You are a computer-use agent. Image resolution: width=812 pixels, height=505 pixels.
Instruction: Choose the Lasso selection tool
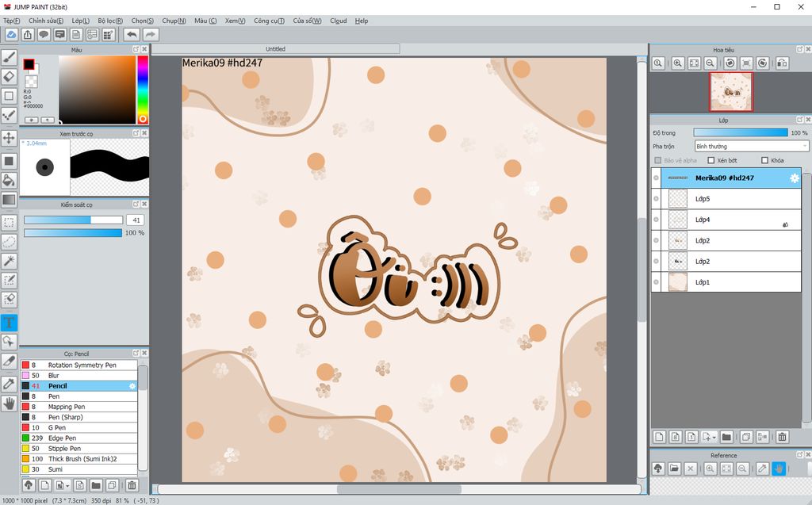point(9,242)
